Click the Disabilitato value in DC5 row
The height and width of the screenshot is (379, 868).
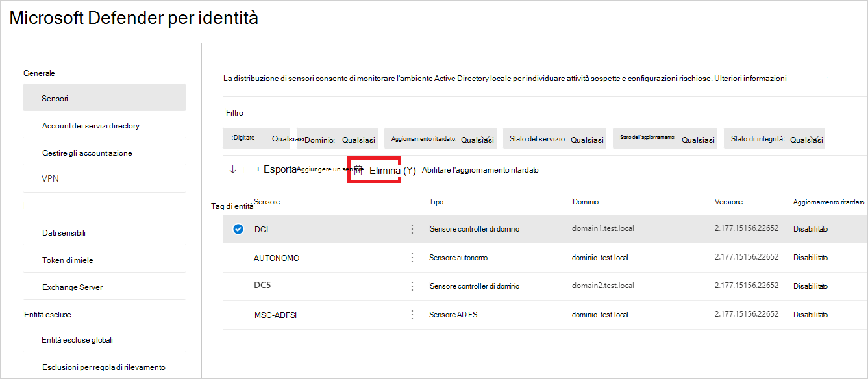810,286
